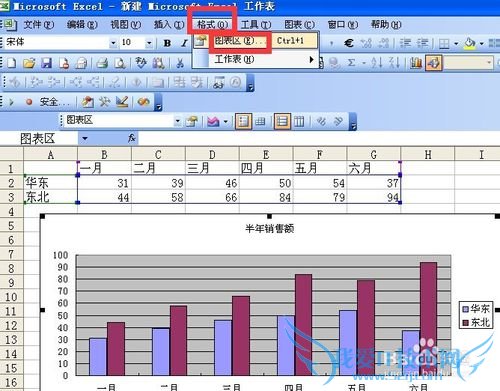Run the Spelling check icon

pos(141,63)
